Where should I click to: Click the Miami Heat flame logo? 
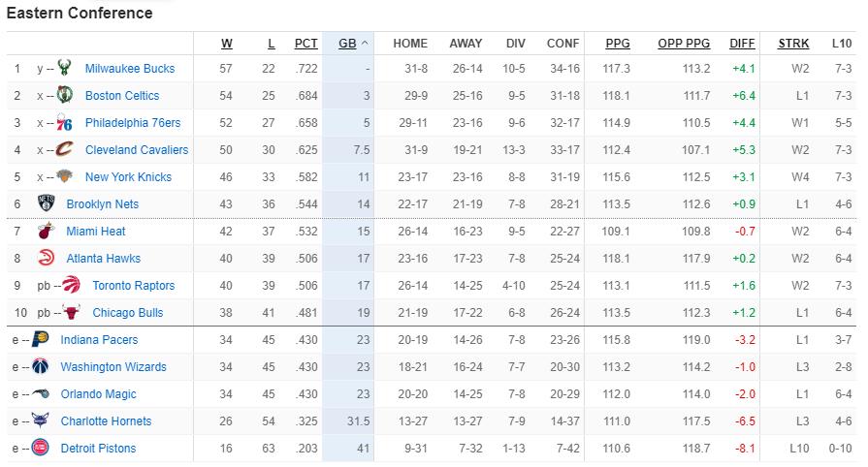click(46, 231)
